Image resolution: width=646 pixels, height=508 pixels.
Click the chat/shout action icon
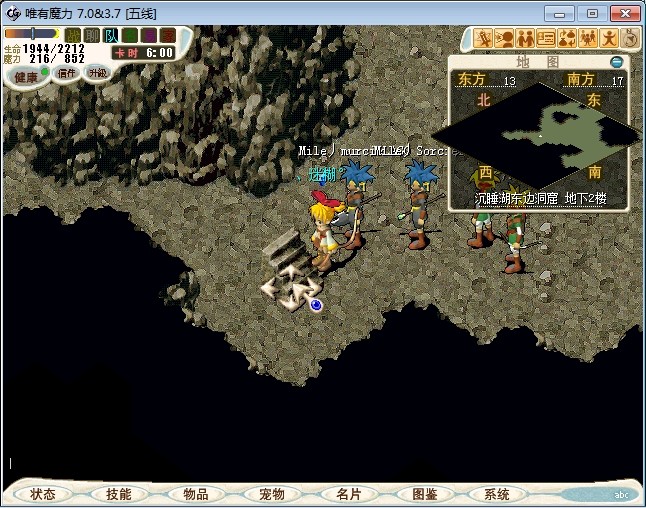[x=504, y=38]
